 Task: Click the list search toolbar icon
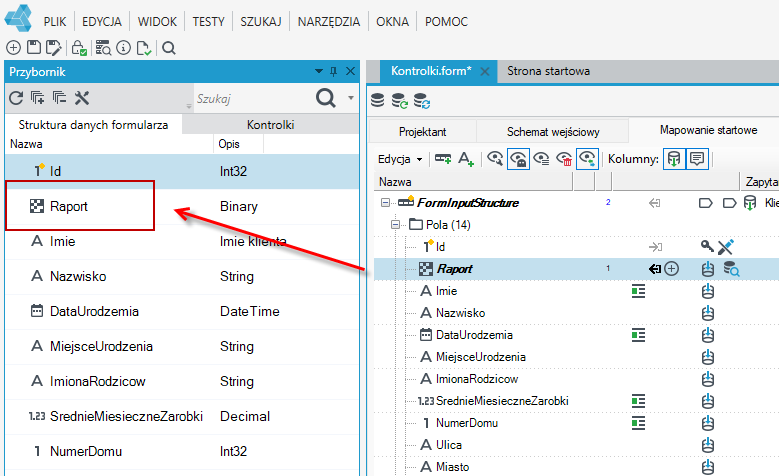click(x=103, y=48)
